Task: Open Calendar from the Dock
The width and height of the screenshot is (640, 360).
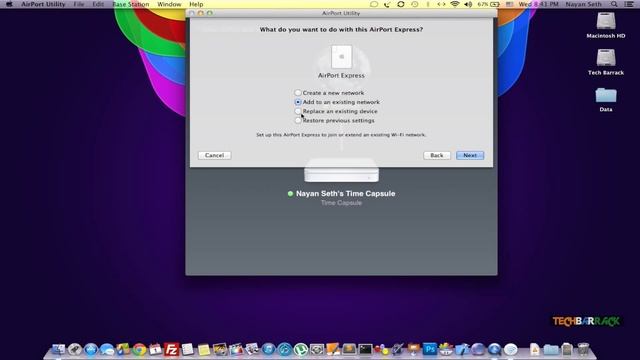Action: pyautogui.click(x=156, y=349)
